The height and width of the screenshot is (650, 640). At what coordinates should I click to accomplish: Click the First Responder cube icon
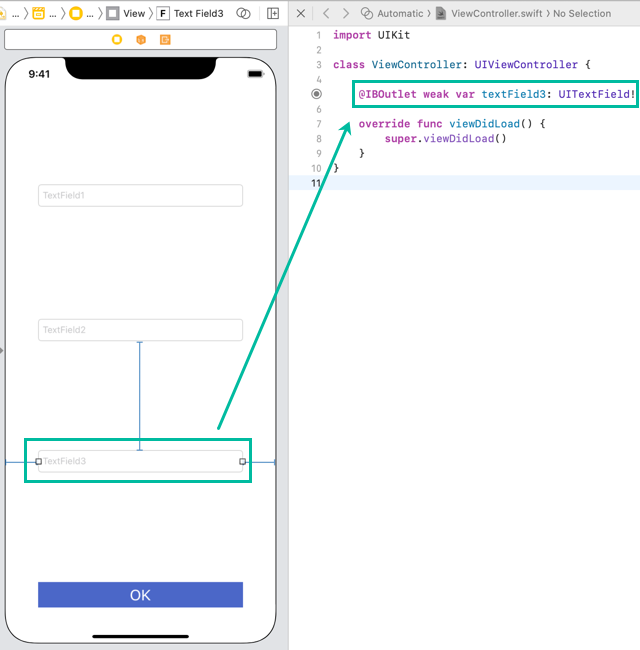tap(141, 39)
